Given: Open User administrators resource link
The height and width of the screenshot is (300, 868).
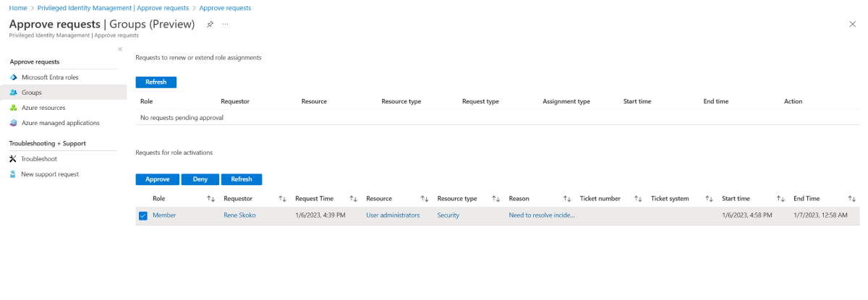Looking at the screenshot, I should tap(393, 215).
